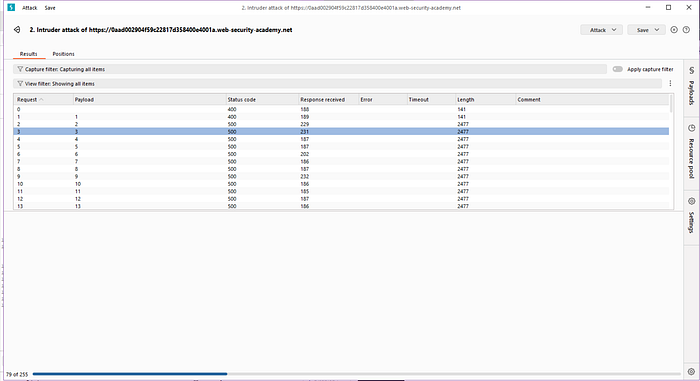Select request row 1 with length 141
The height and width of the screenshot is (381, 700).
(x=342, y=117)
